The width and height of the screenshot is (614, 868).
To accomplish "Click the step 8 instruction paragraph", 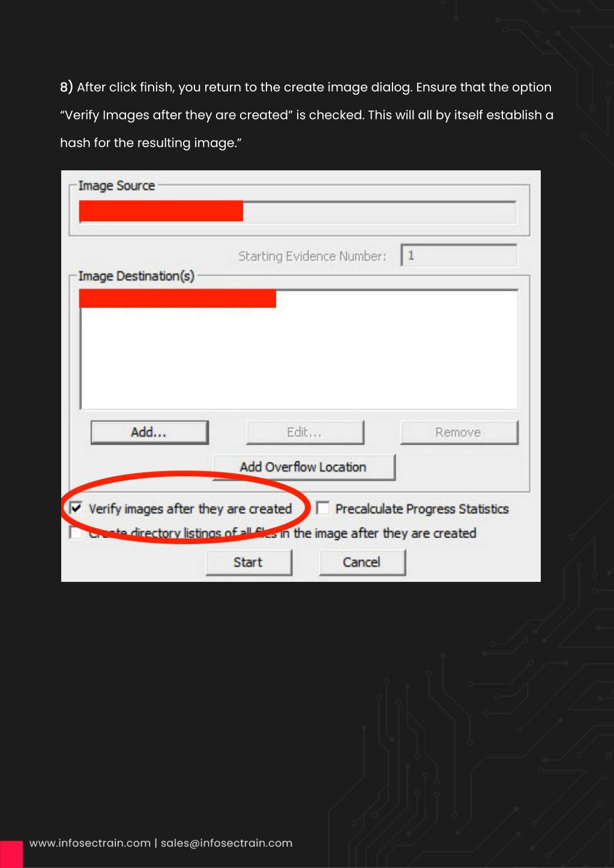I will pos(307,115).
